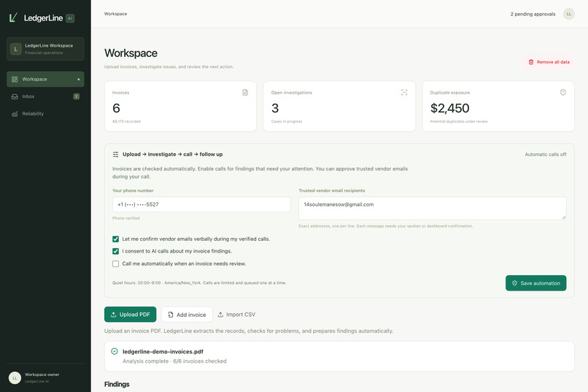Click the Open investigations count 3
The width and height of the screenshot is (588, 392).
275,108
